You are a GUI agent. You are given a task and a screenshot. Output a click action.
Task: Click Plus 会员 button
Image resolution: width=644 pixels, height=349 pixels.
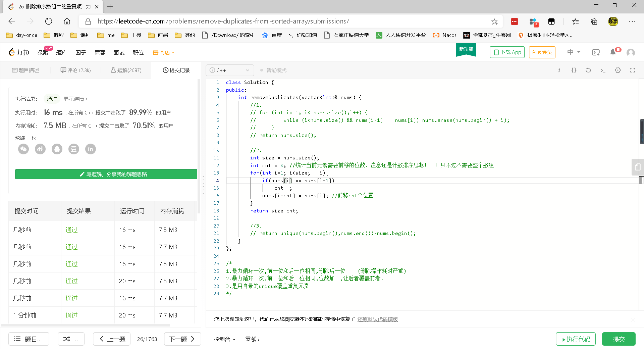[x=542, y=52]
